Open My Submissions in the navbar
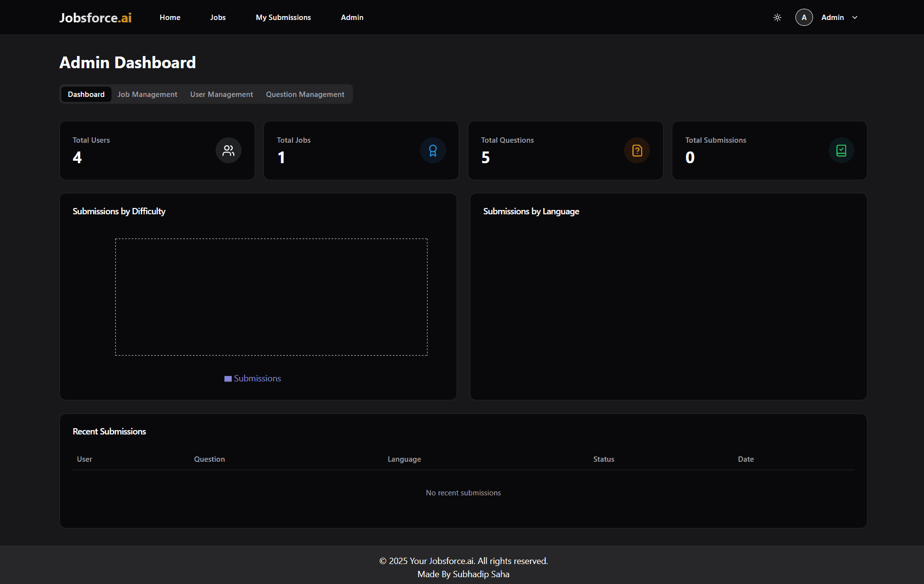 pos(283,18)
